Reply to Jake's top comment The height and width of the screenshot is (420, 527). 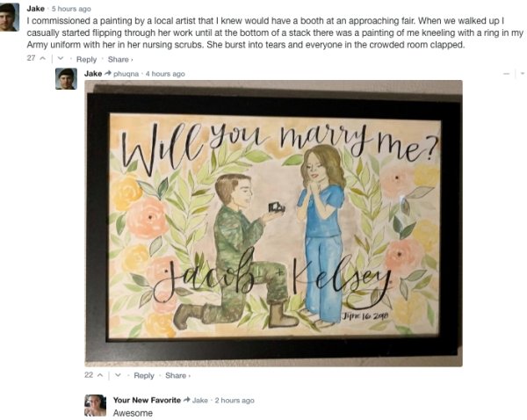[x=86, y=60]
